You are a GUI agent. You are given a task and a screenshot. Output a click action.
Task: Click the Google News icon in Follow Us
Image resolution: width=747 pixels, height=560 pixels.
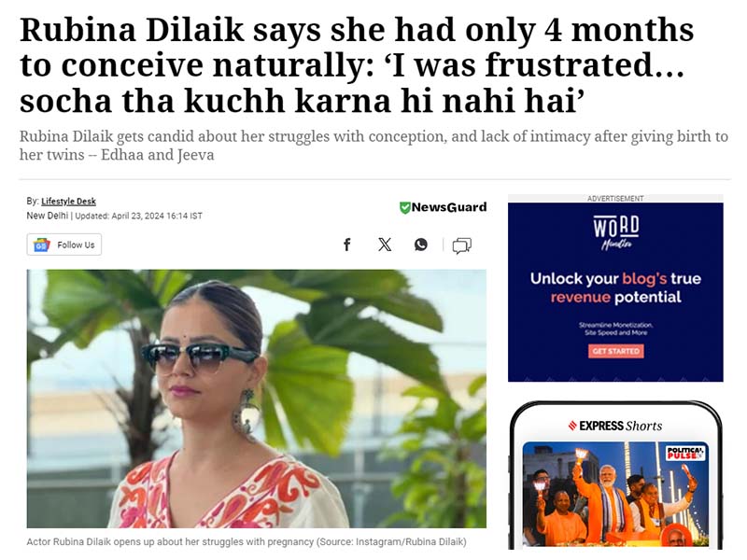41,245
